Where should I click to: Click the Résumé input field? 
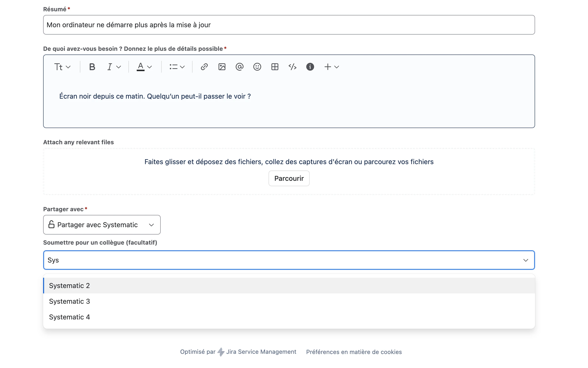[x=289, y=25]
